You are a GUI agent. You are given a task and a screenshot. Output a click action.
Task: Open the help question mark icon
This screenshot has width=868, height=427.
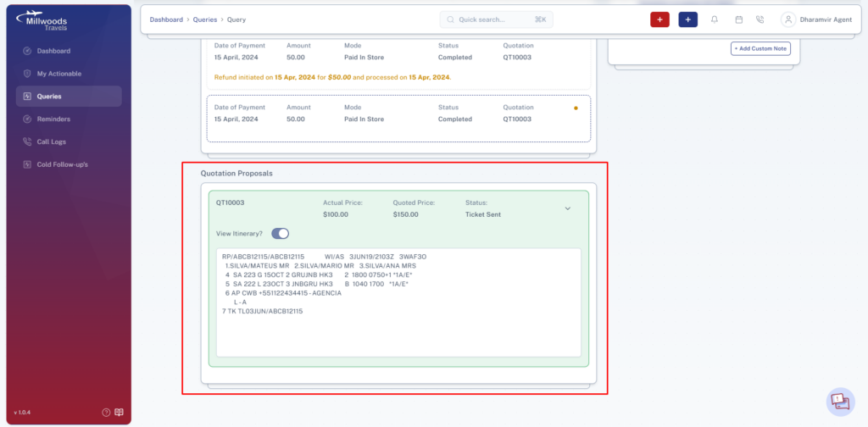pos(106,412)
